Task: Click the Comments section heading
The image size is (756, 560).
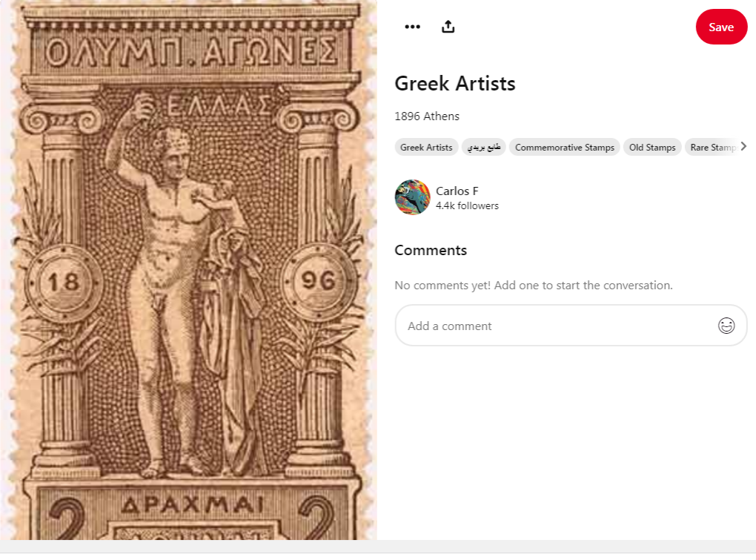Action: [x=431, y=251]
